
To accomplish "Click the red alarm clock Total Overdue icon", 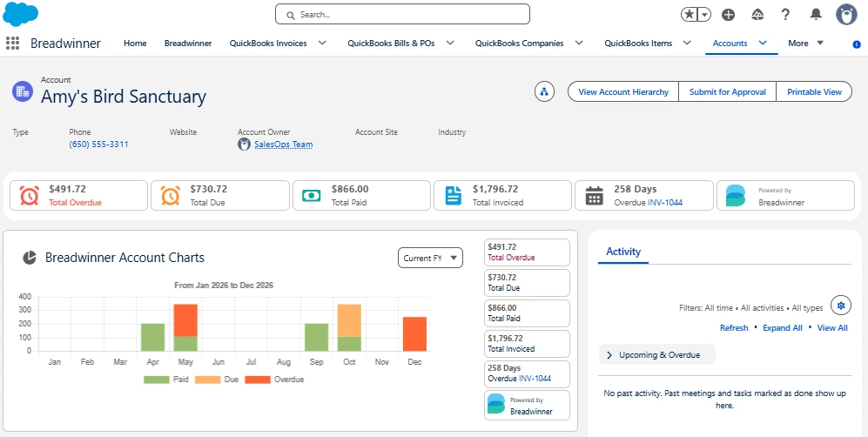I will pos(30,195).
